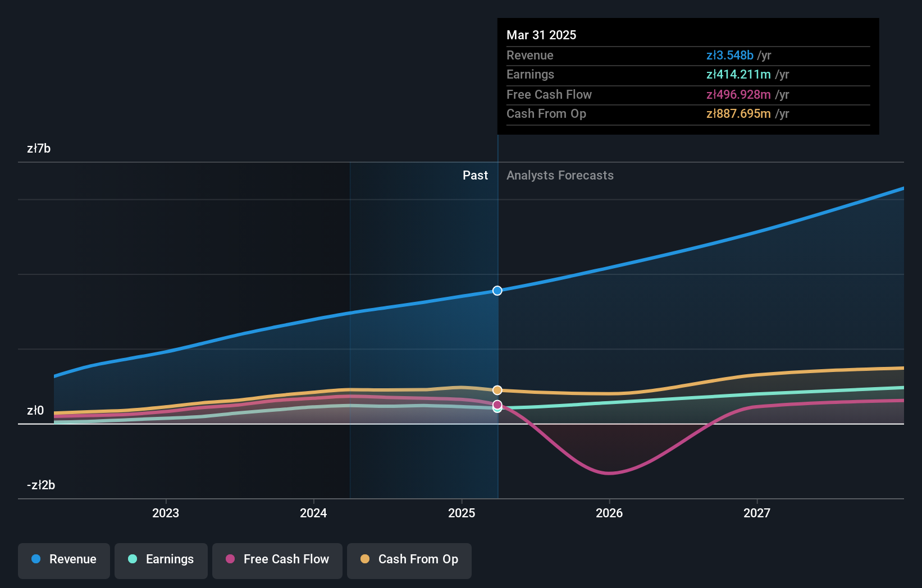Toggle the Earnings series in legend
922x588 pixels.
click(161, 561)
